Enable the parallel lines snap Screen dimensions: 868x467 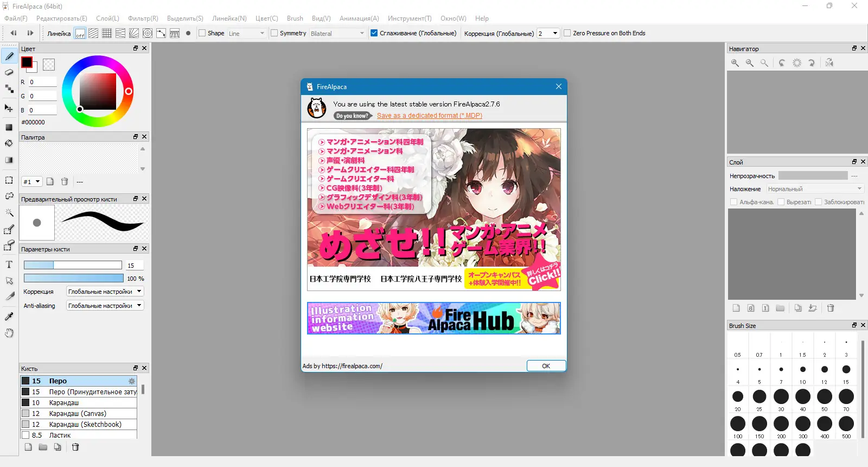coord(93,33)
